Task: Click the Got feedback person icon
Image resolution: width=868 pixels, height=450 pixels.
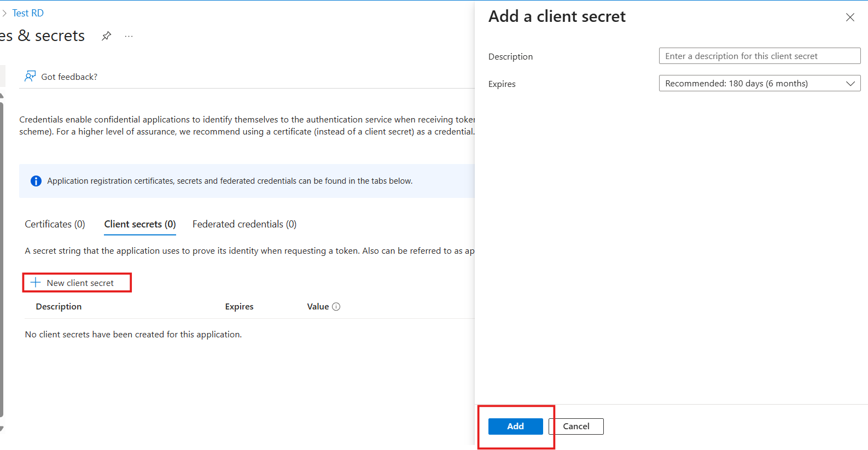Action: pyautogui.click(x=30, y=76)
